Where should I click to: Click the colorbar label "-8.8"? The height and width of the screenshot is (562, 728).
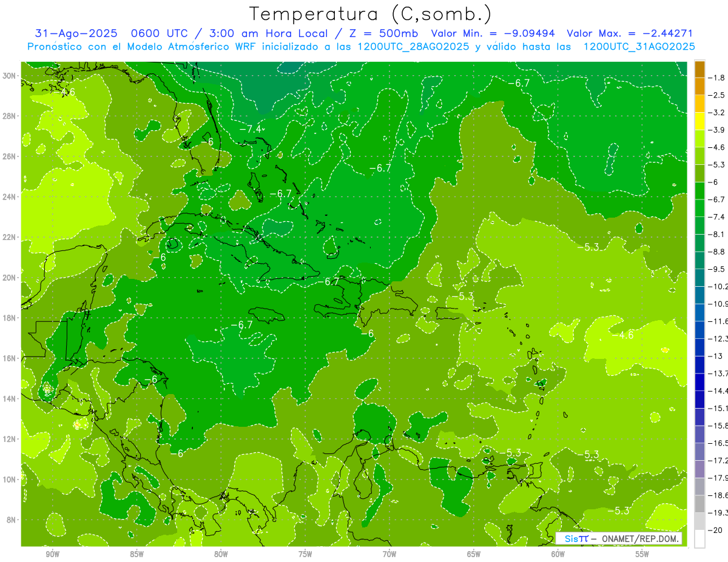tap(716, 252)
